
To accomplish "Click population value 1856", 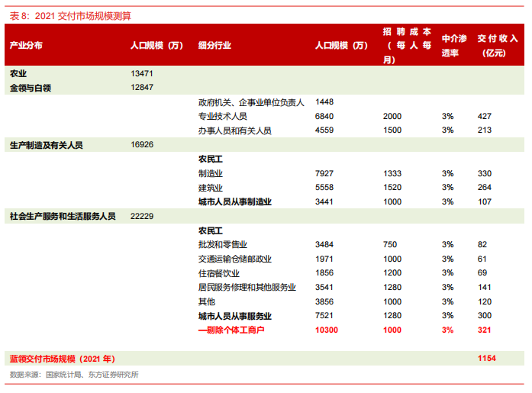I will point(324,273).
